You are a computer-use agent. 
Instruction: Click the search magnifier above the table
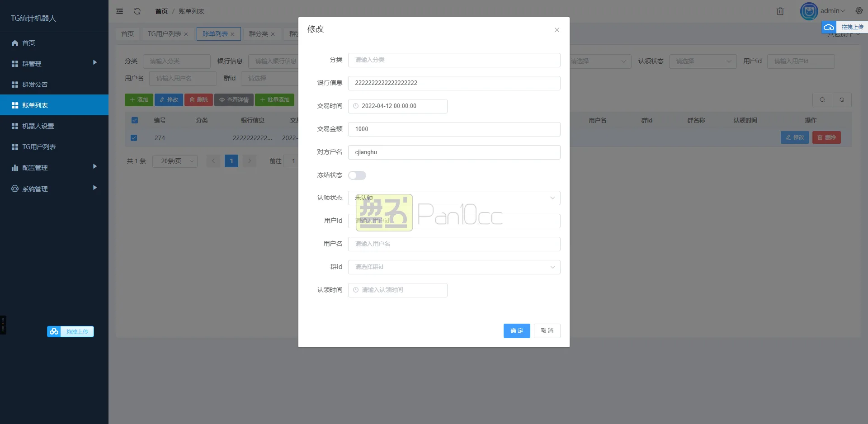pyautogui.click(x=822, y=99)
